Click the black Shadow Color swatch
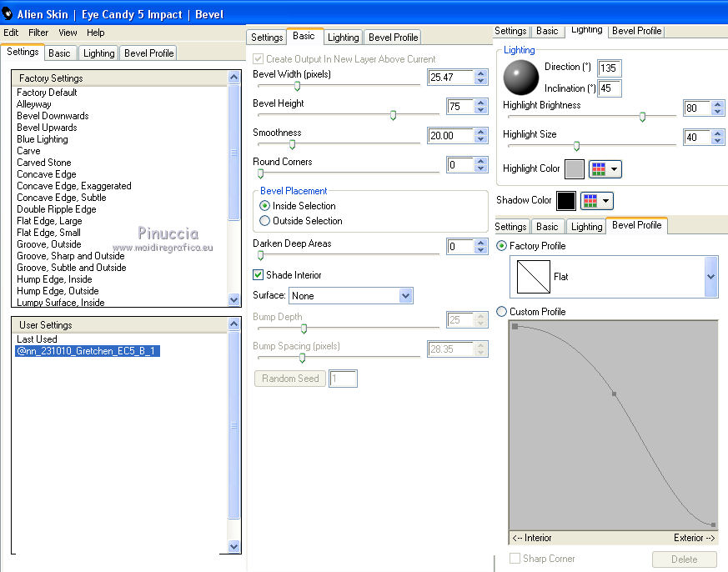The width and height of the screenshot is (728, 572). 566,201
